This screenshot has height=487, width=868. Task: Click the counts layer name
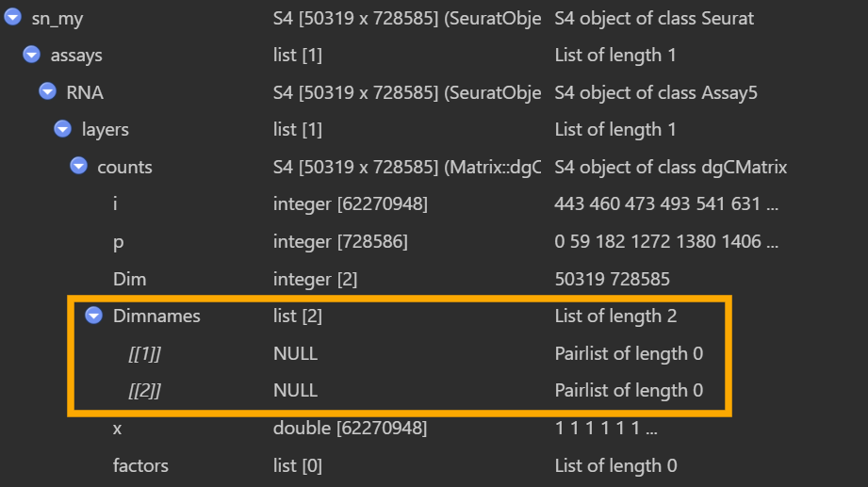coord(124,167)
